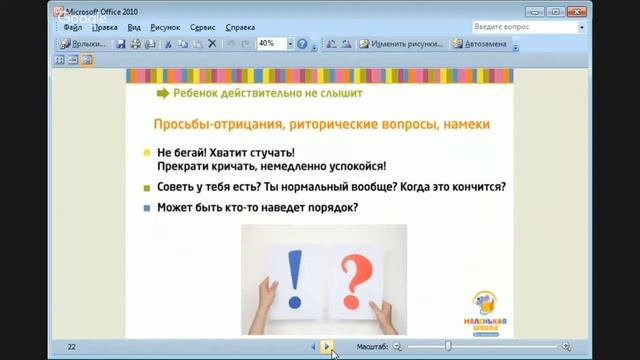Click the Copy icon
The width and height of the screenshot is (640, 360).
(183, 44)
